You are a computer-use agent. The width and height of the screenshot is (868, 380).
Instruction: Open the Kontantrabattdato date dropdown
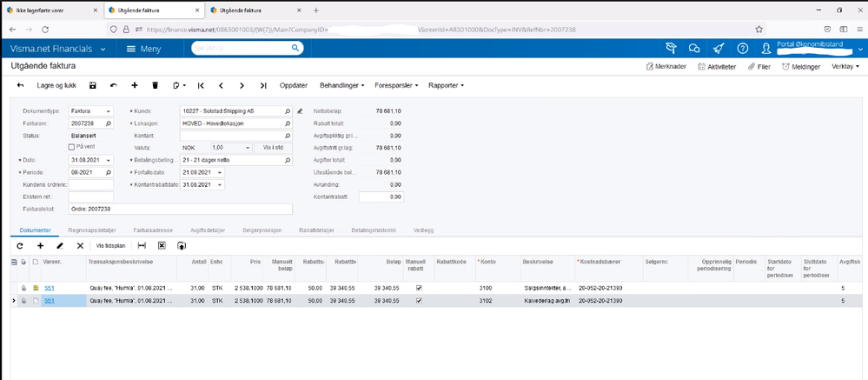[x=221, y=184]
